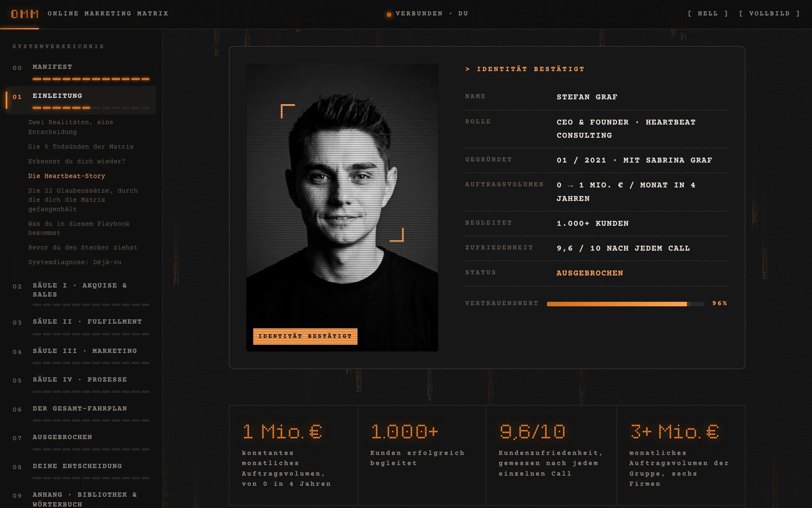Click the SYSTEMVERZEICHNIS heading
The height and width of the screenshot is (508, 812).
pyautogui.click(x=58, y=46)
